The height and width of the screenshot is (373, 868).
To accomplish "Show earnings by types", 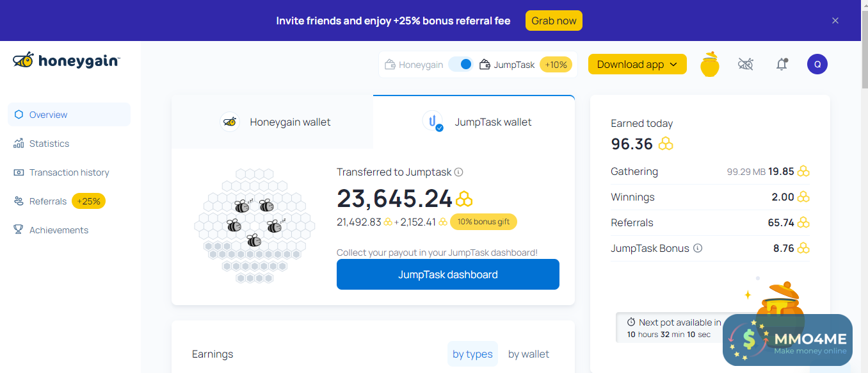I will click(x=472, y=354).
